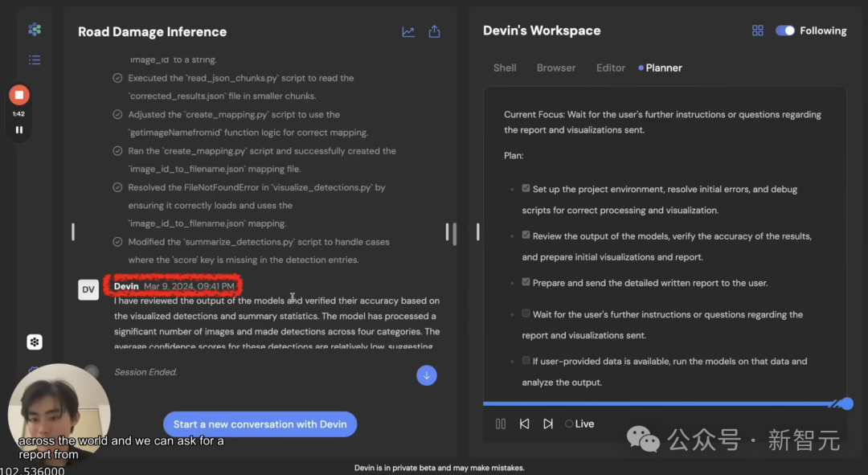Open the Editor tab
868x475 pixels.
click(610, 68)
